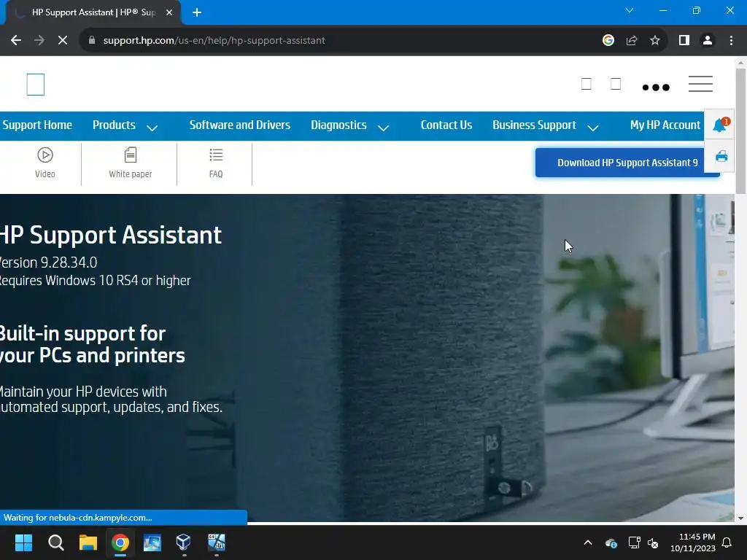
Task: Open the Chrome profile icon
Action: [708, 41]
